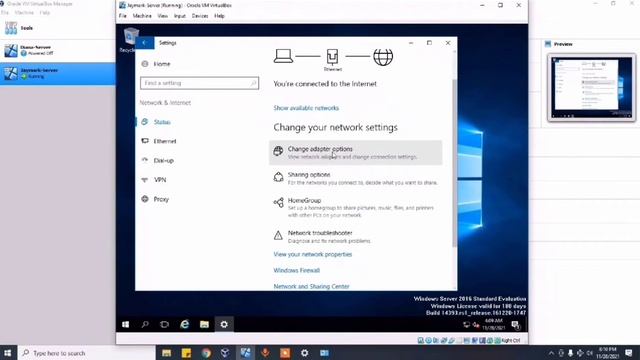The width and height of the screenshot is (640, 360).
Task: Click the active VirtualBox VM icon on host taskbar
Action: (245, 353)
